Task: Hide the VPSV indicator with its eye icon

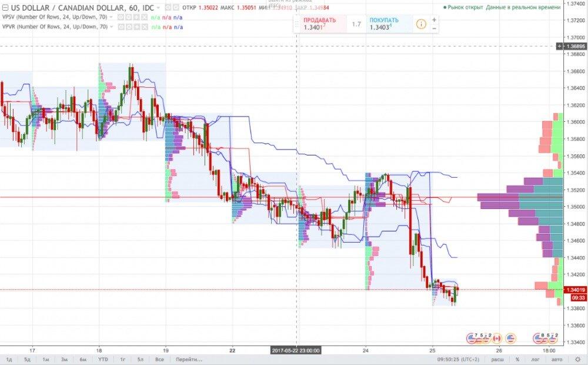Action: 121,17
